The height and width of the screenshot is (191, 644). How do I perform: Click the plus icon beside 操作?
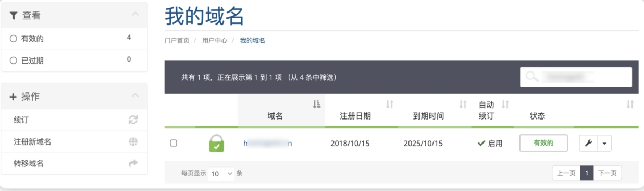point(14,97)
